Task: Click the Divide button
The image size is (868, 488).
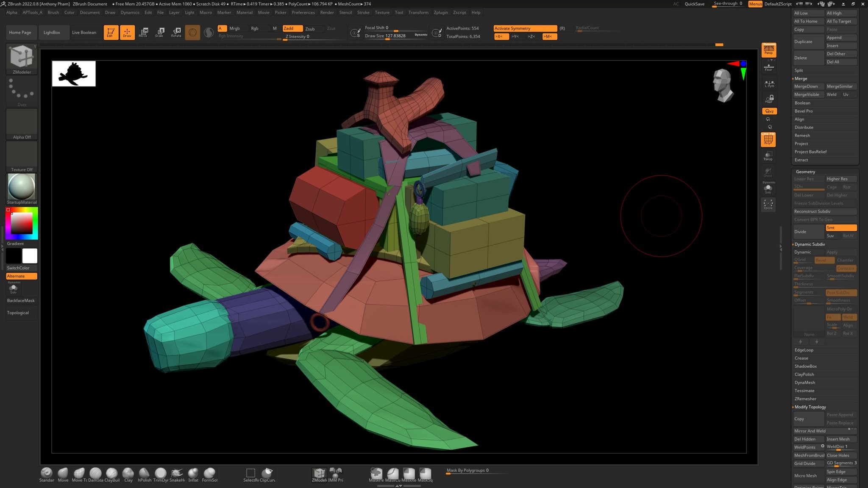Action: [809, 232]
